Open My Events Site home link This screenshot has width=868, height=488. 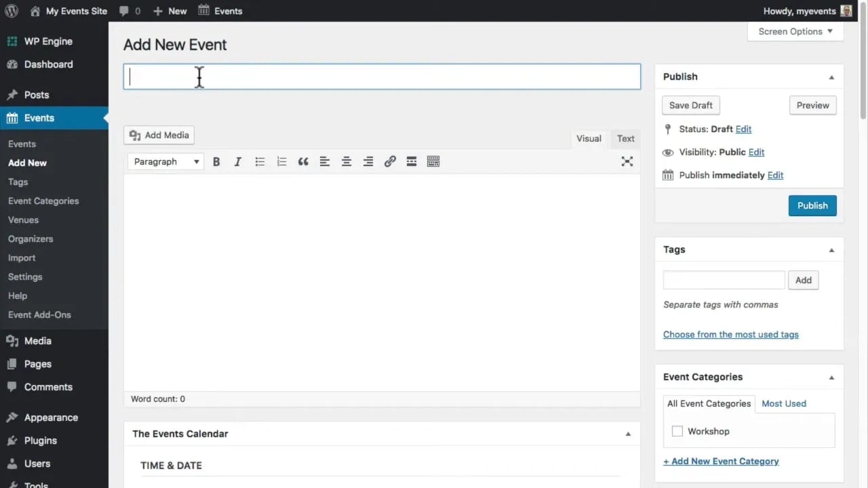(68, 11)
